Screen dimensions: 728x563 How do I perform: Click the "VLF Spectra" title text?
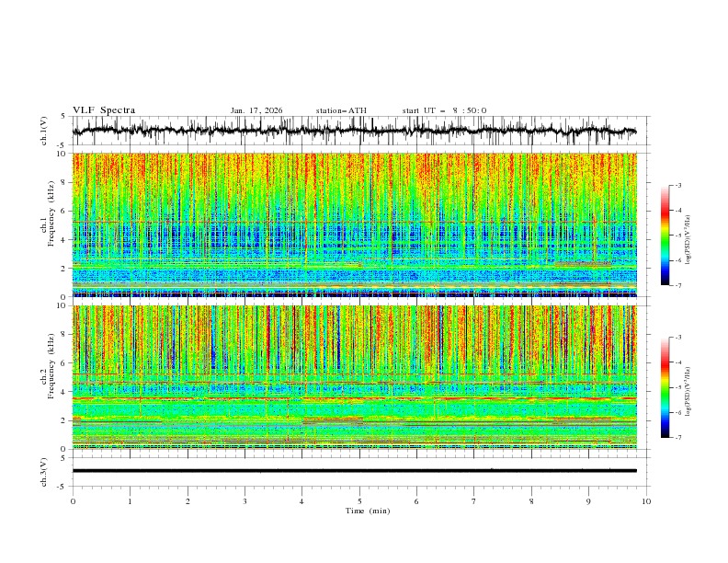104,110
